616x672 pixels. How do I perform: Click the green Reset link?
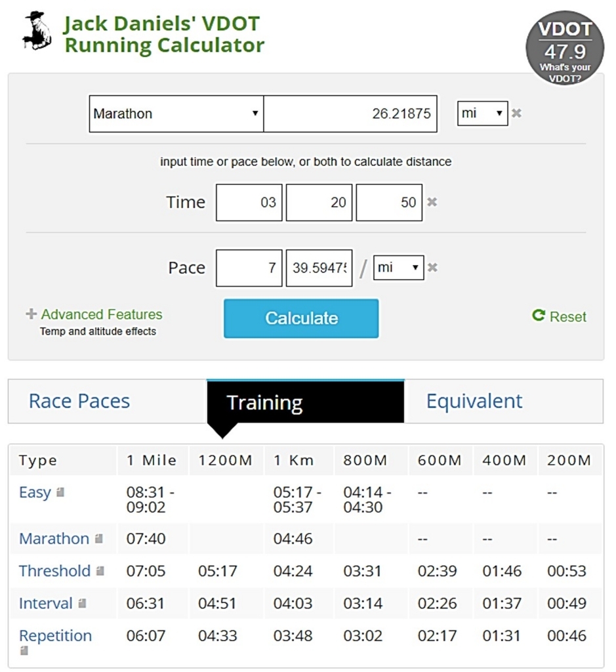[559, 316]
